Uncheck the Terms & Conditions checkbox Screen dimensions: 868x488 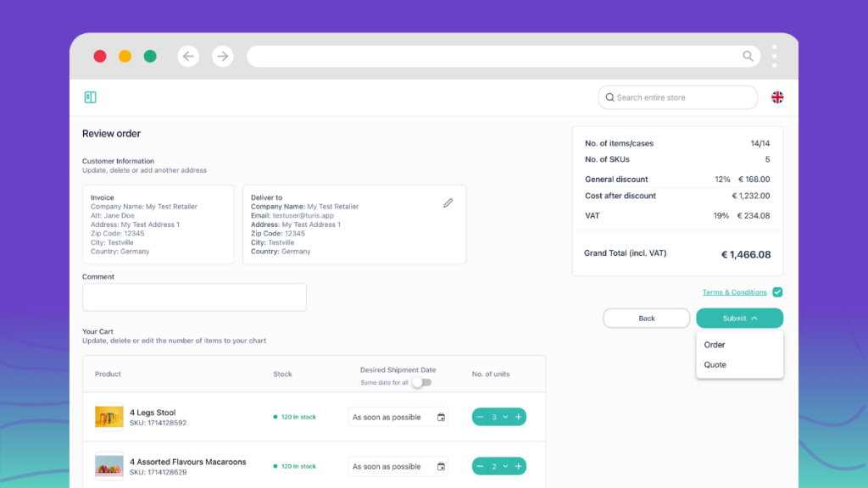pos(777,291)
